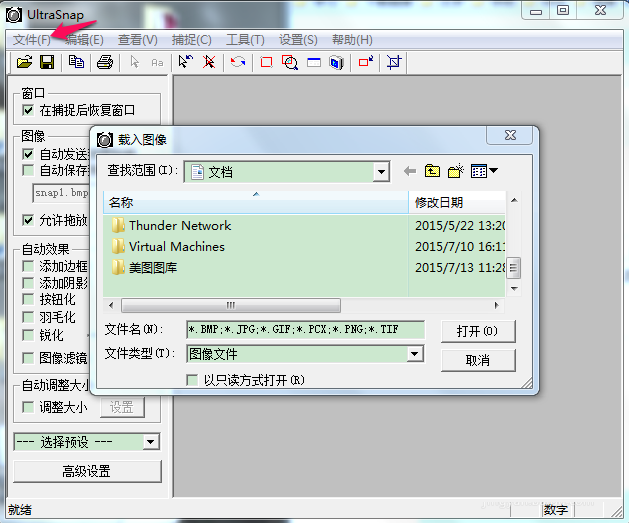Sort by the 修改日期 column header

(x=457, y=202)
